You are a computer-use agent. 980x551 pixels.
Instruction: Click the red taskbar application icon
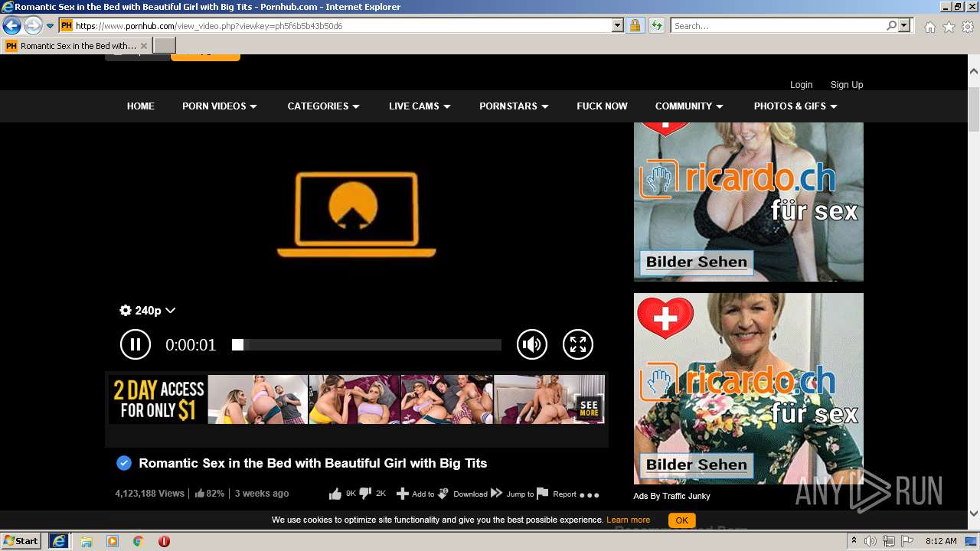tap(164, 541)
